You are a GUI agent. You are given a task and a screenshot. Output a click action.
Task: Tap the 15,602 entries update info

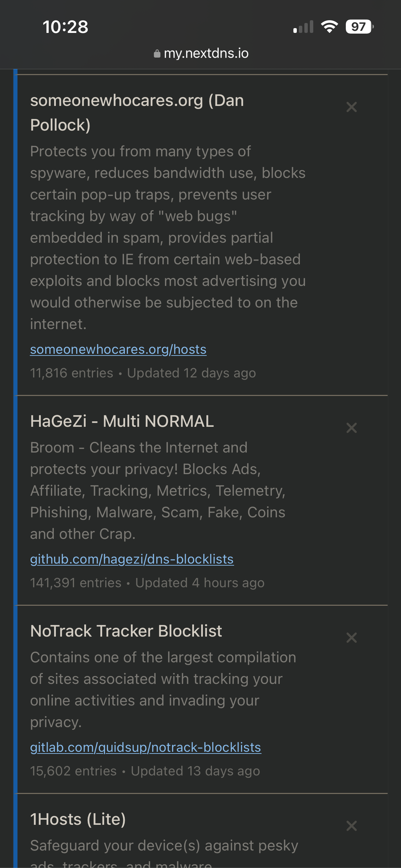coord(145,771)
